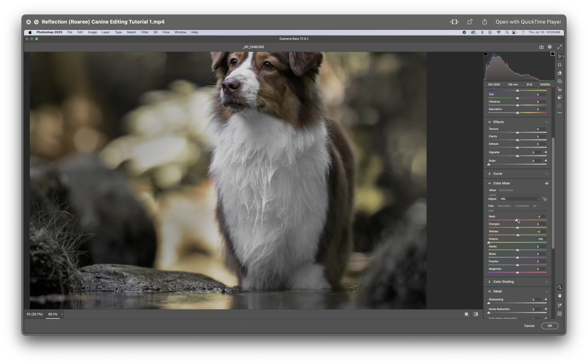Switch to the Saturation tab
Viewport: 588px width, 364px height.
504,206
